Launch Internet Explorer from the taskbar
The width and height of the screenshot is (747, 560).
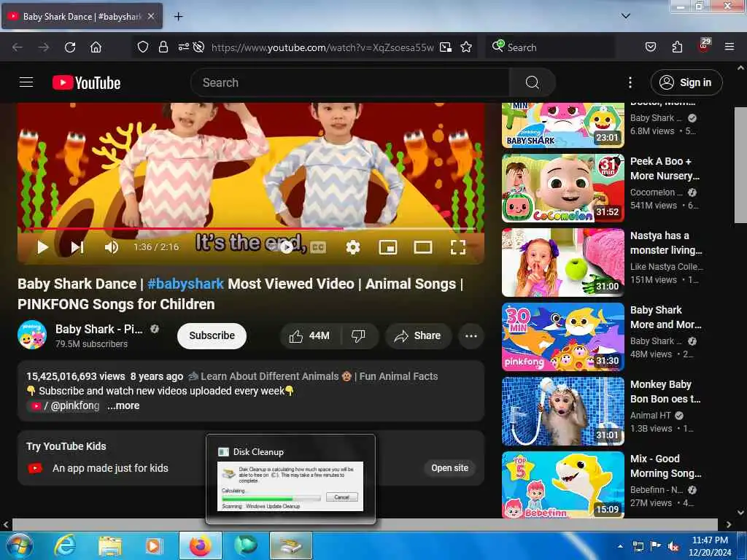(x=64, y=545)
